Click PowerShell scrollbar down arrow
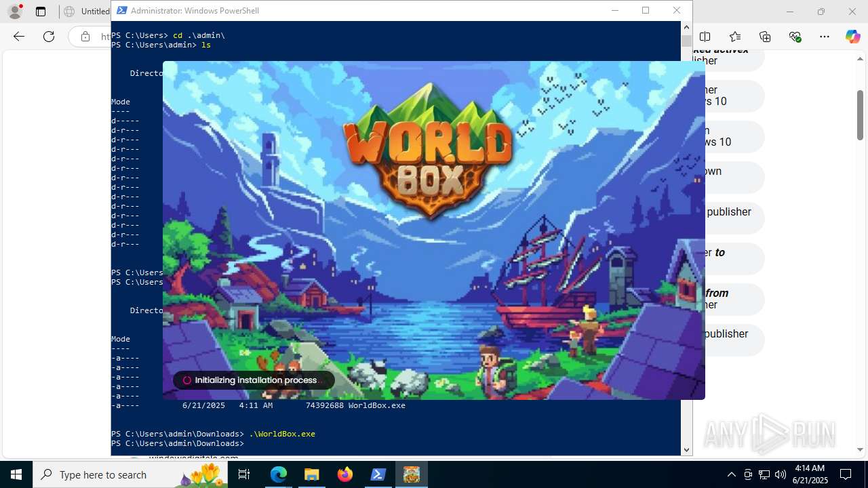Screen dimensions: 868x488 (686, 449)
